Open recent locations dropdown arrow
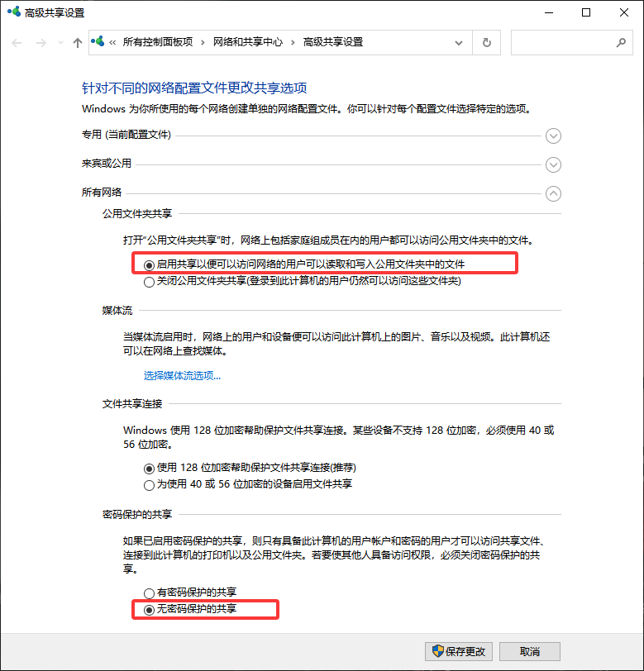644x671 pixels. tap(60, 43)
